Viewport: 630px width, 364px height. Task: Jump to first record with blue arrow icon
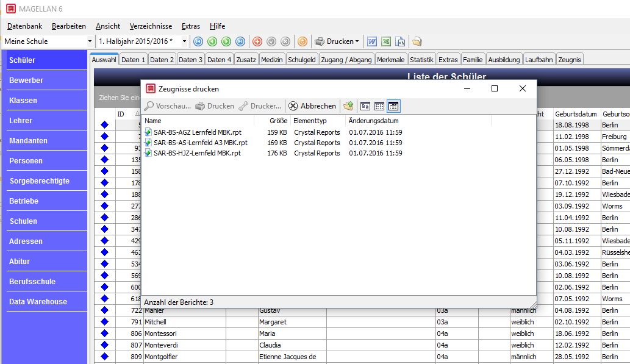198,41
